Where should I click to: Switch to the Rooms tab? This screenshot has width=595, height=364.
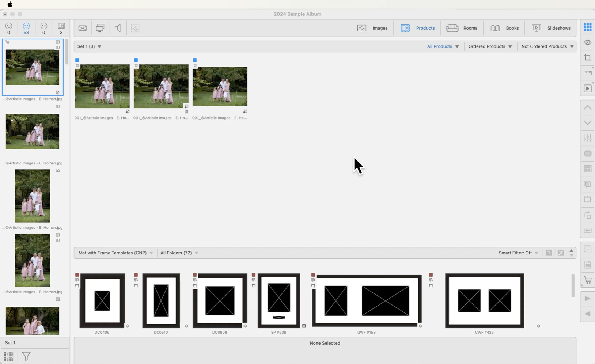pyautogui.click(x=462, y=28)
